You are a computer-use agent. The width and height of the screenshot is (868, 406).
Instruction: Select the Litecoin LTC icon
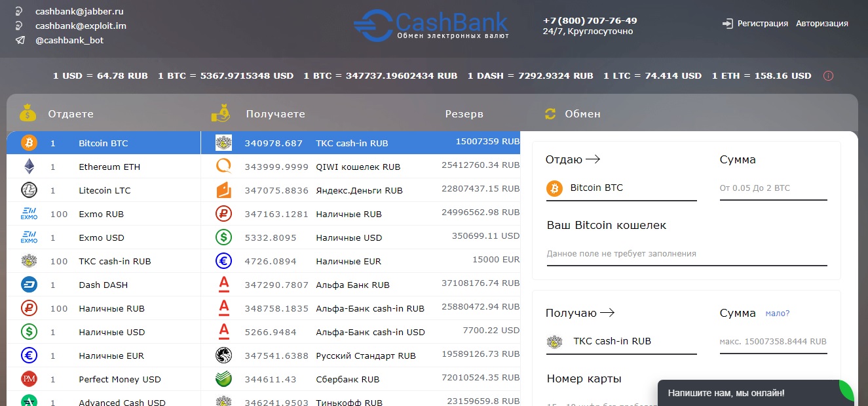pyautogui.click(x=29, y=190)
